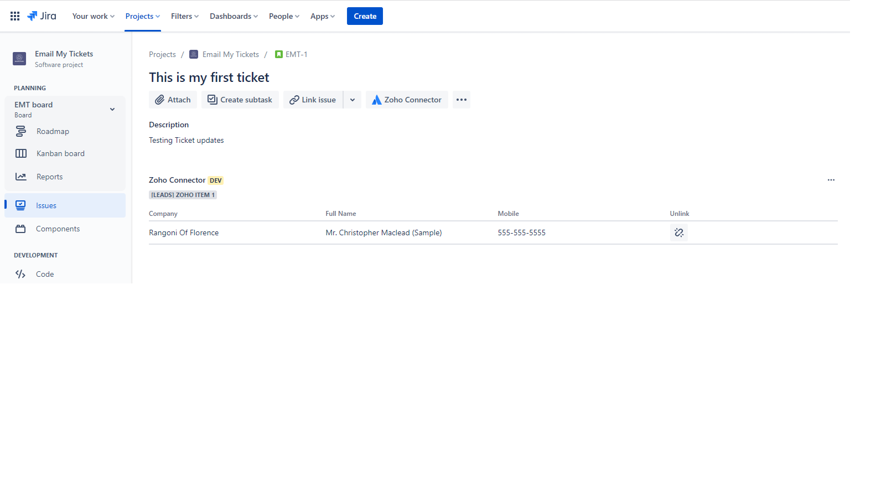Click the ticket title This is my first ticket
The image size is (871, 496).
[209, 77]
